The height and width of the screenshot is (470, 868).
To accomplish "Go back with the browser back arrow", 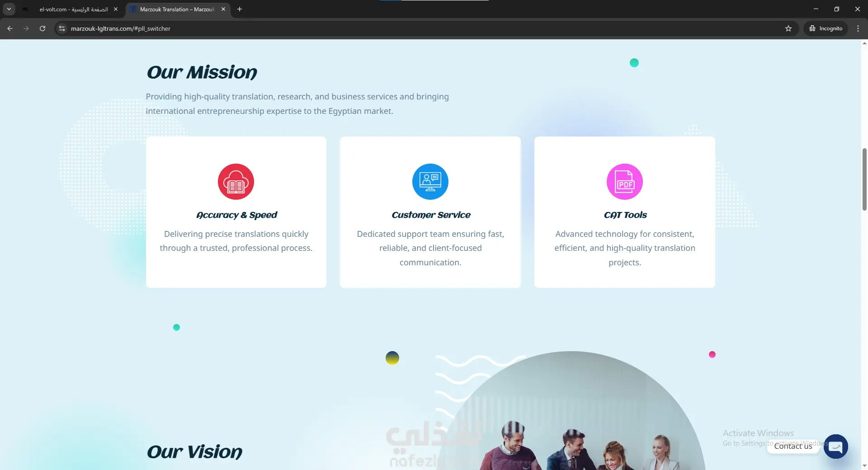I will point(10,28).
